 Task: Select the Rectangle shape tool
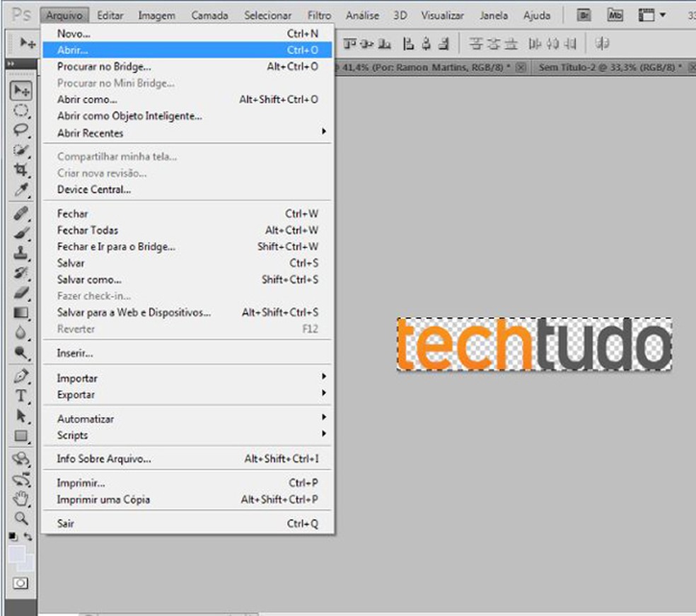click(21, 436)
